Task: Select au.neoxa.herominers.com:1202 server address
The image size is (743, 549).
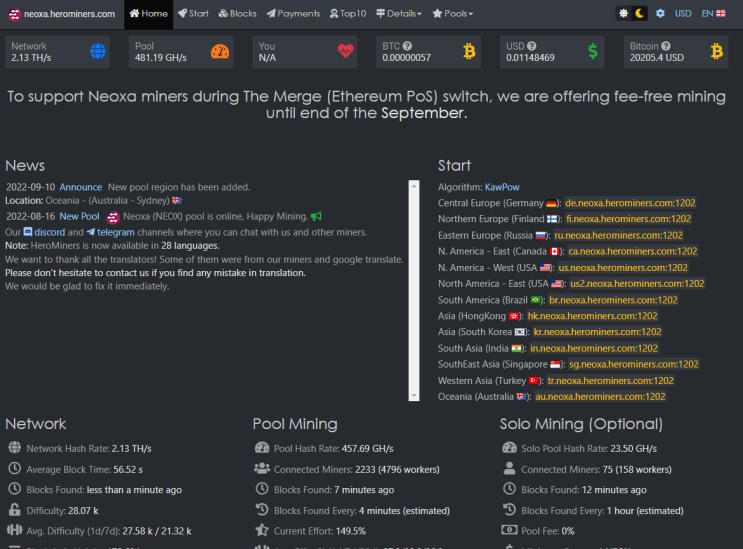Action: tap(600, 397)
